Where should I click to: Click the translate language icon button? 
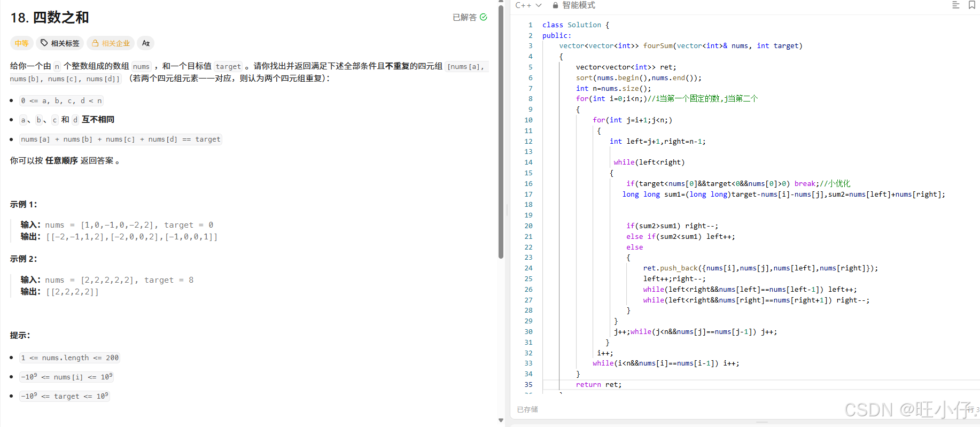[x=146, y=43]
